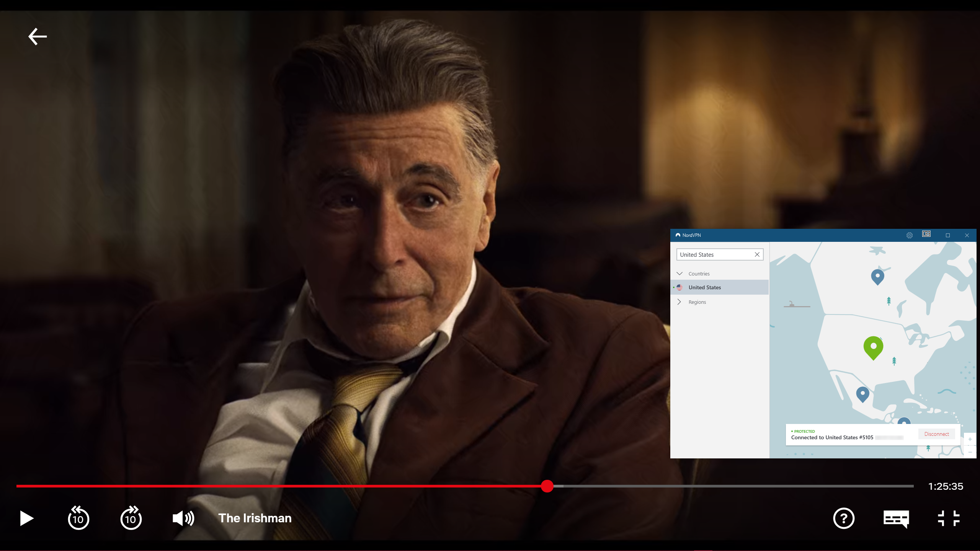Image resolution: width=980 pixels, height=551 pixels.
Task: Click the red playback scrubber handle
Action: pyautogui.click(x=547, y=486)
